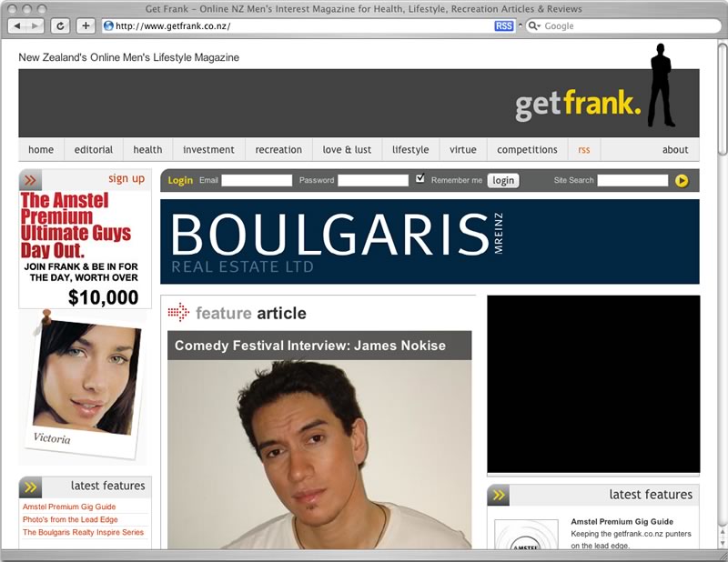This screenshot has width=728, height=562.
Task: Click the rss navigation link
Action: [x=584, y=149]
